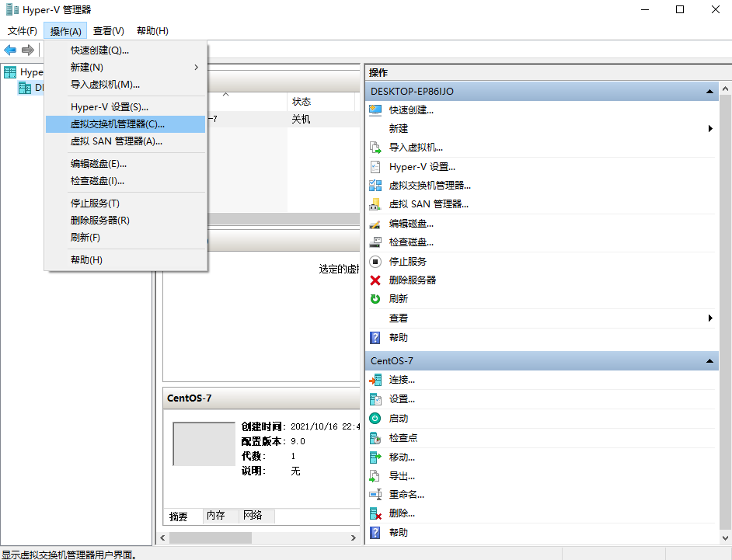
Task: Switch to the 摘要 tab
Action: click(183, 517)
